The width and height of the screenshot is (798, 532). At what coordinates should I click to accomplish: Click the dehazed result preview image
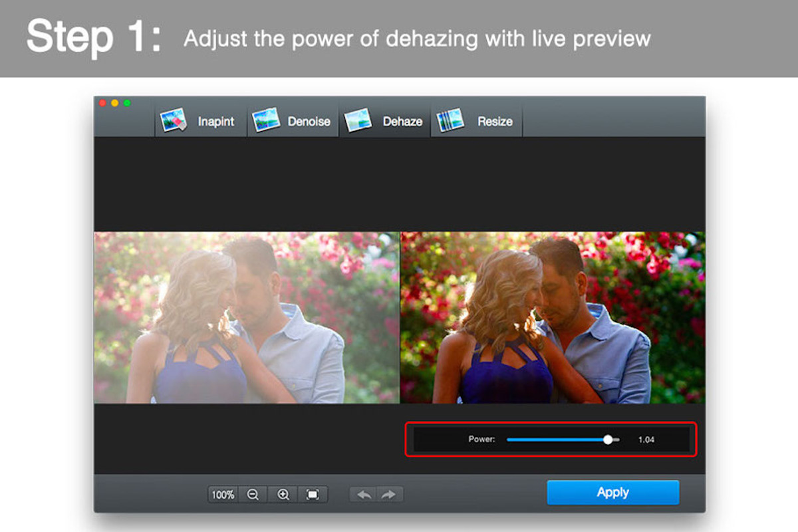(x=553, y=317)
